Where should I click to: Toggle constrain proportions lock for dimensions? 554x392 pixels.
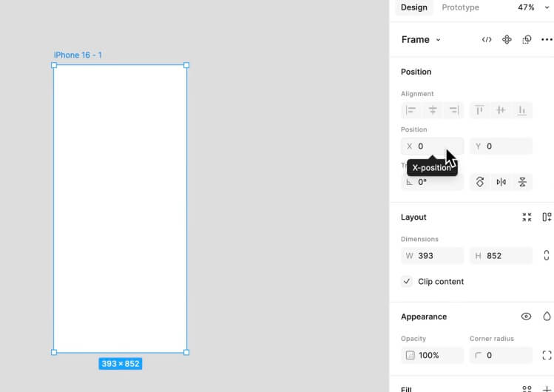click(x=547, y=256)
